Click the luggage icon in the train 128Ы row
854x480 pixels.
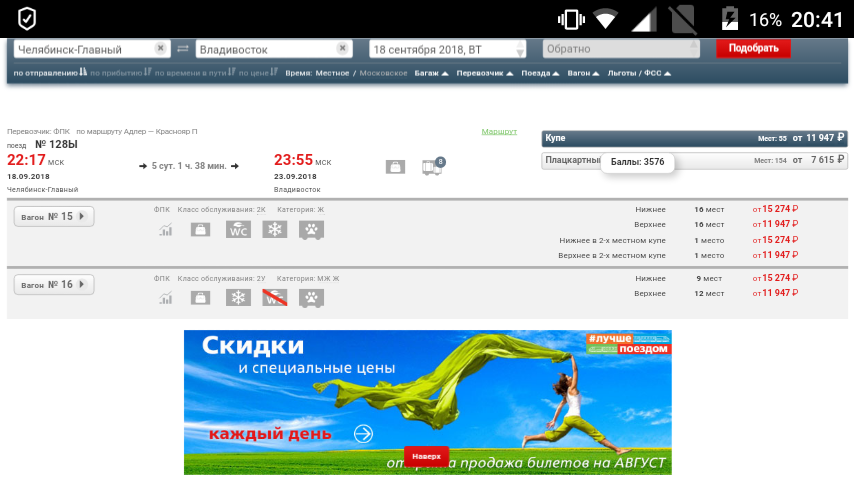point(396,167)
